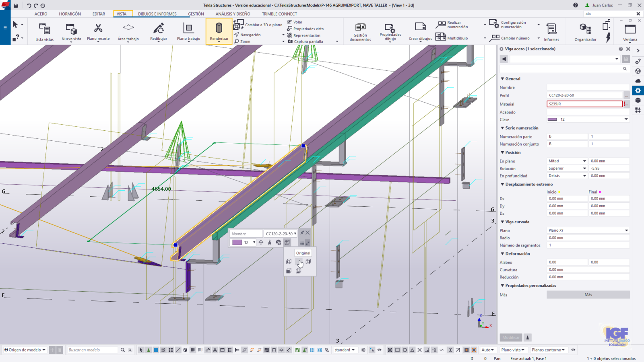Switch to the ACERO ribbon tab
The width and height of the screenshot is (644, 362).
[x=41, y=14]
